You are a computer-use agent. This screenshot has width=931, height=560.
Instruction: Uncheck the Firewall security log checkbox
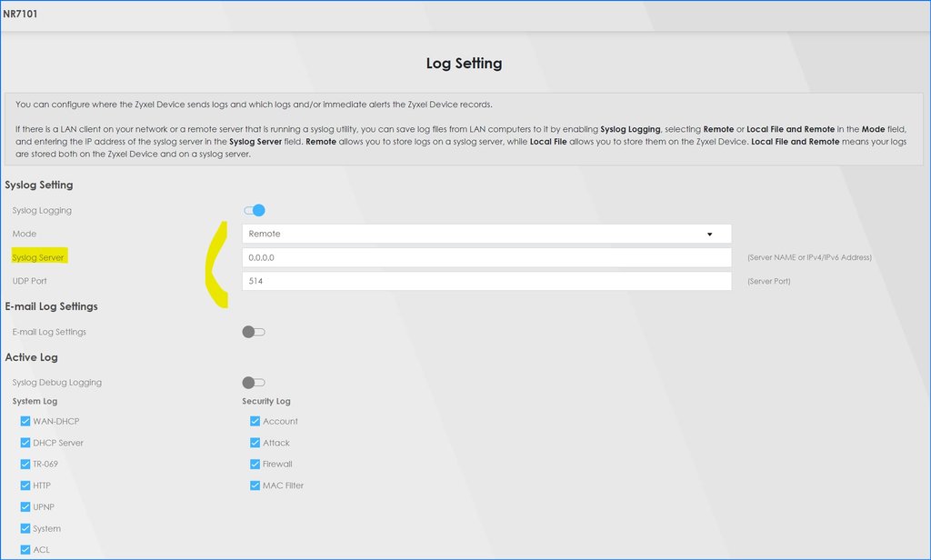(x=255, y=464)
